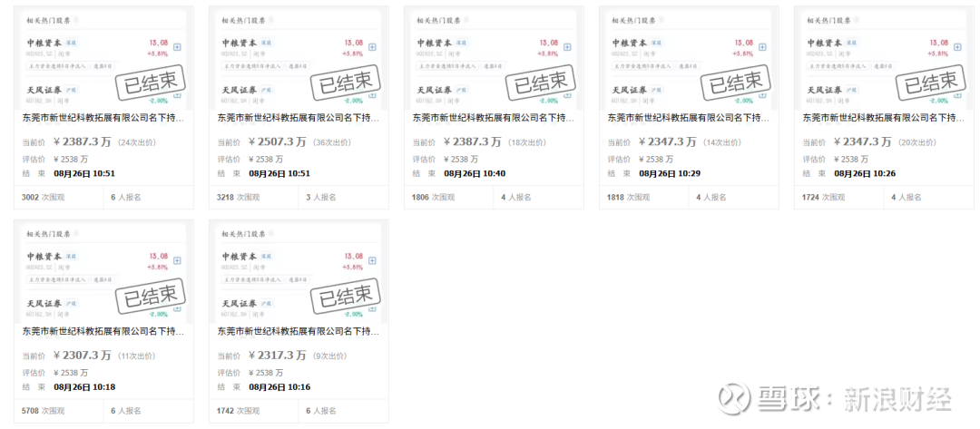Click the 1742 次围观 view count
This screenshot has width=980, height=429.
[x=238, y=411]
